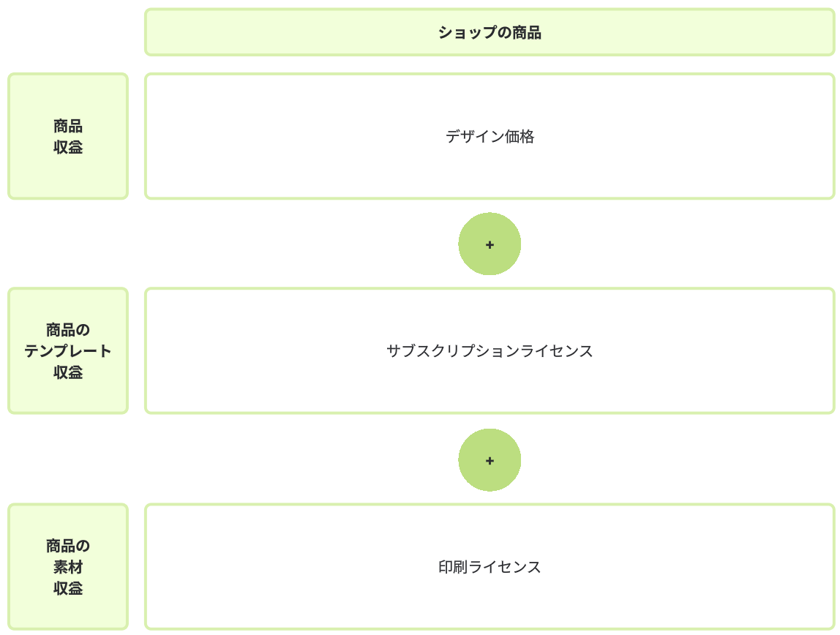
Task: Click 商品の directly above テンプレート
Action: point(68,330)
